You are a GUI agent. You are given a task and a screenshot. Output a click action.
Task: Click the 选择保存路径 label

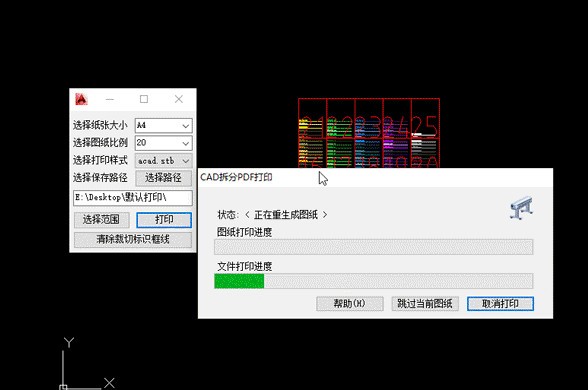[100, 177]
